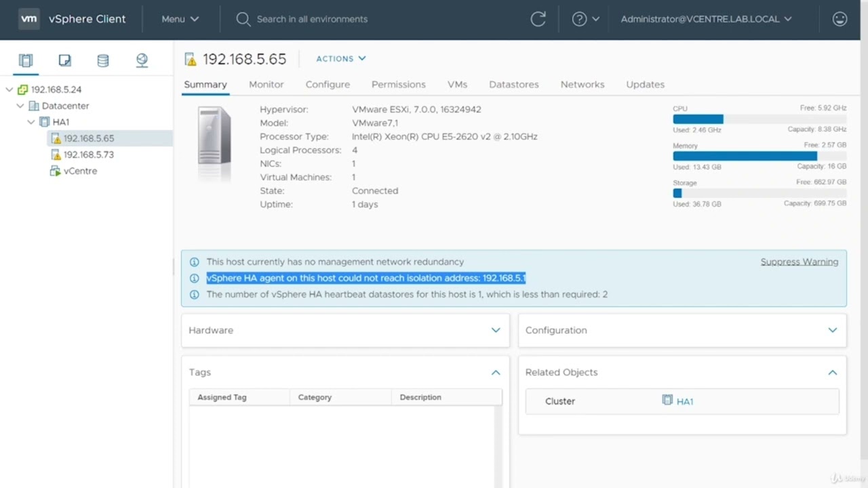
Task: Switch to the Updates tab
Action: (646, 85)
